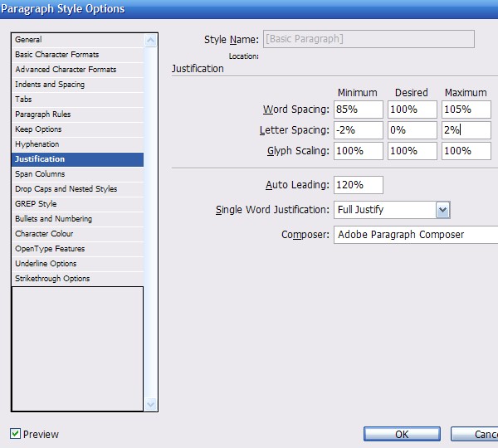498x448 pixels.
Task: Click the Glyph Scaling Maximum field
Action: click(x=465, y=151)
